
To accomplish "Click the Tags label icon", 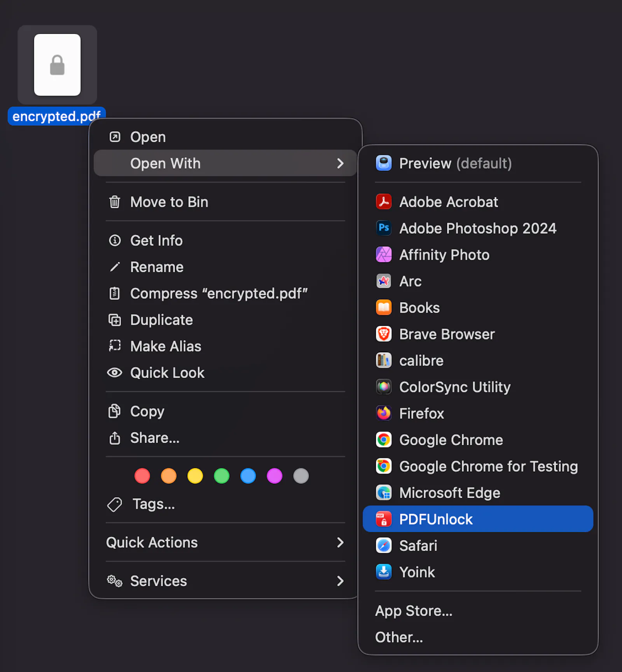I will pyautogui.click(x=115, y=504).
